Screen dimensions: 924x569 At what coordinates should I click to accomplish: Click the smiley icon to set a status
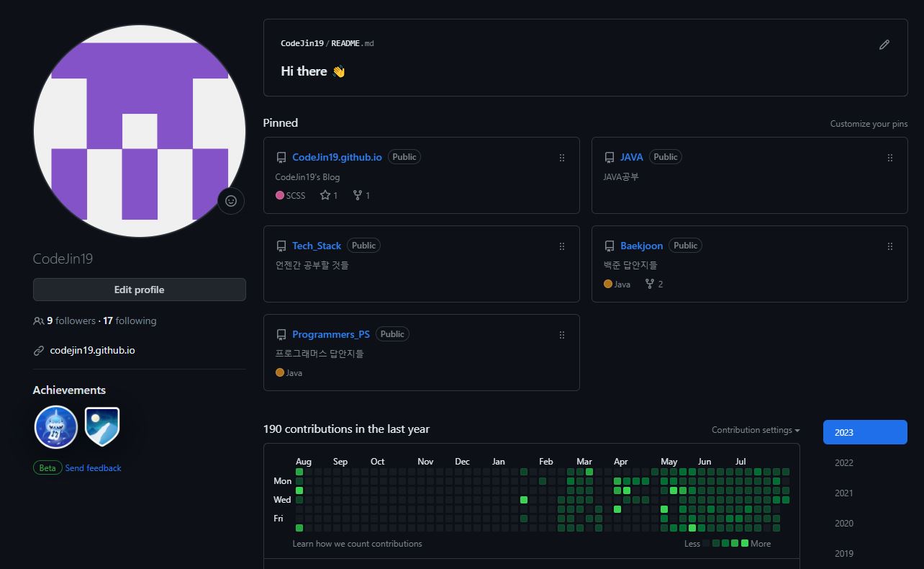click(230, 201)
